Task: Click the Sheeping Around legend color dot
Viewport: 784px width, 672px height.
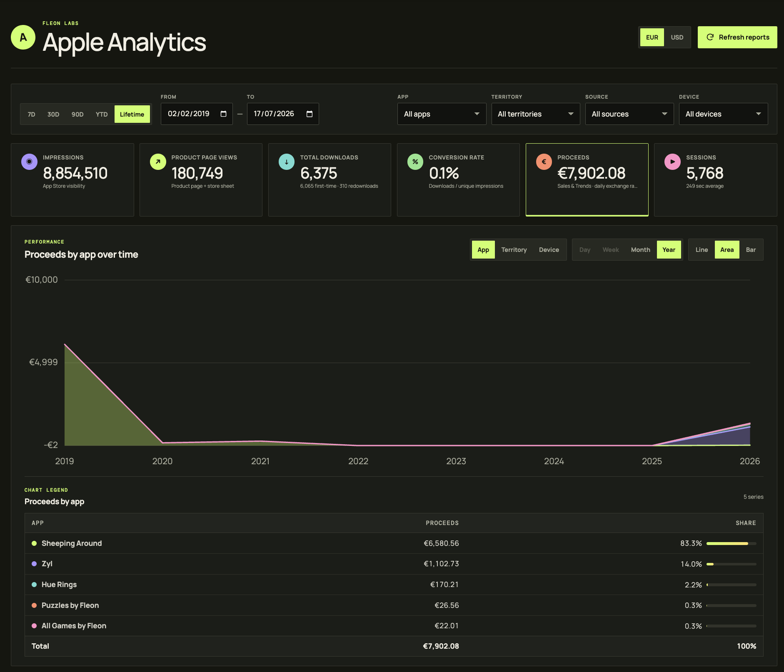Action: click(34, 543)
